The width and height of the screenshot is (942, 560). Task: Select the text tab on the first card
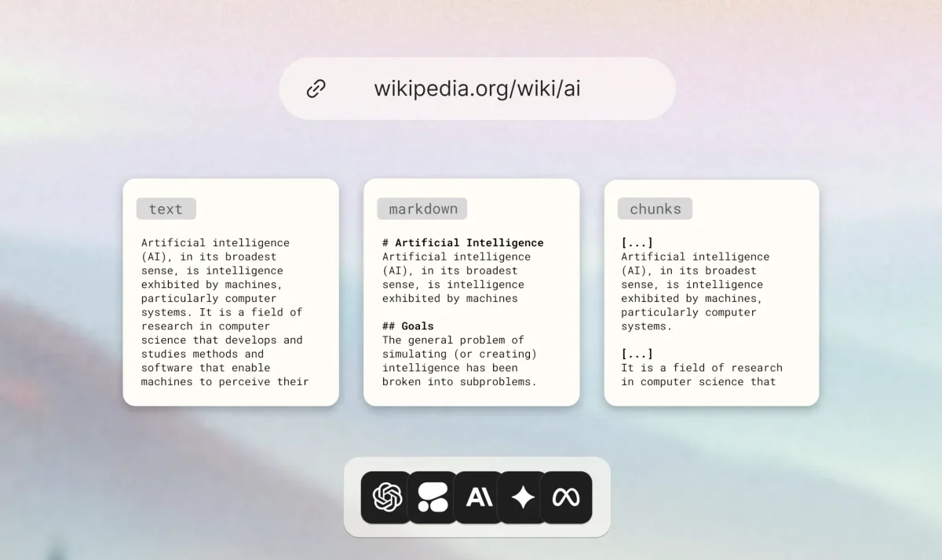coord(166,209)
